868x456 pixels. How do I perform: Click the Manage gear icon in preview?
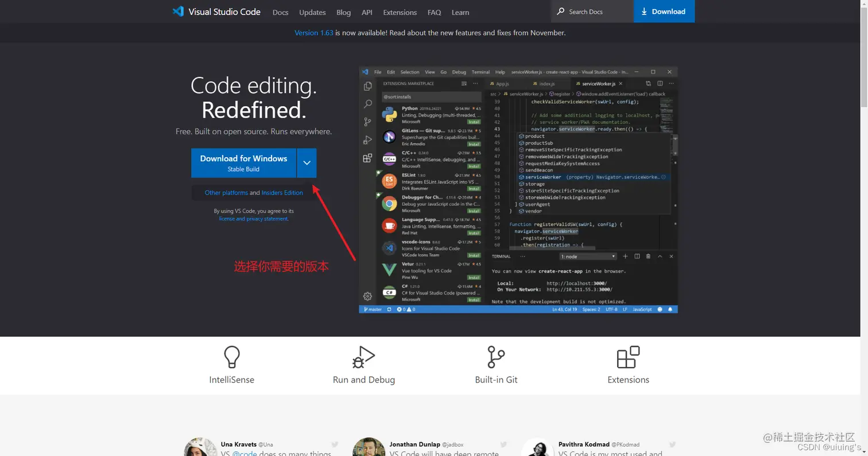point(368,297)
